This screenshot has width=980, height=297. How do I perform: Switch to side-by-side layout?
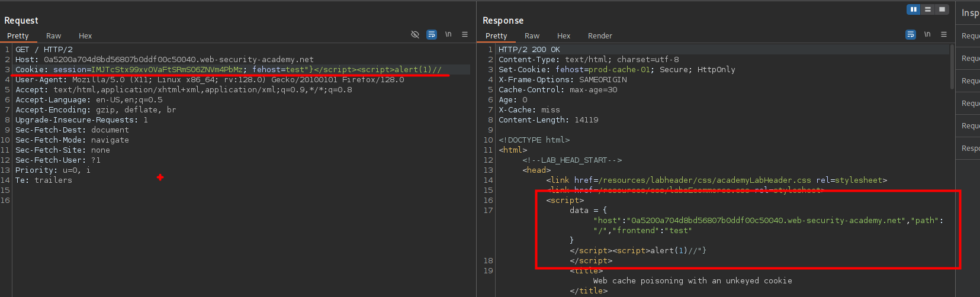point(914,9)
